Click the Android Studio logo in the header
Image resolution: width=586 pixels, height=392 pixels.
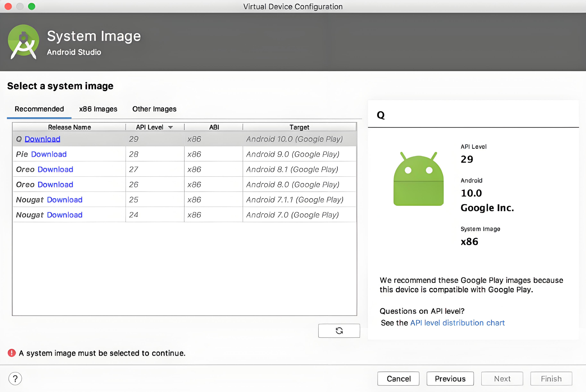point(24,42)
